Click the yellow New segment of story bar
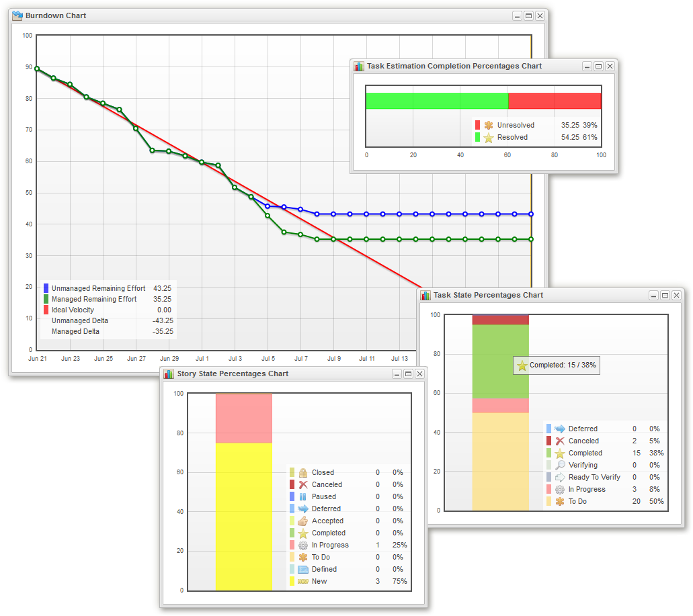 click(244, 516)
